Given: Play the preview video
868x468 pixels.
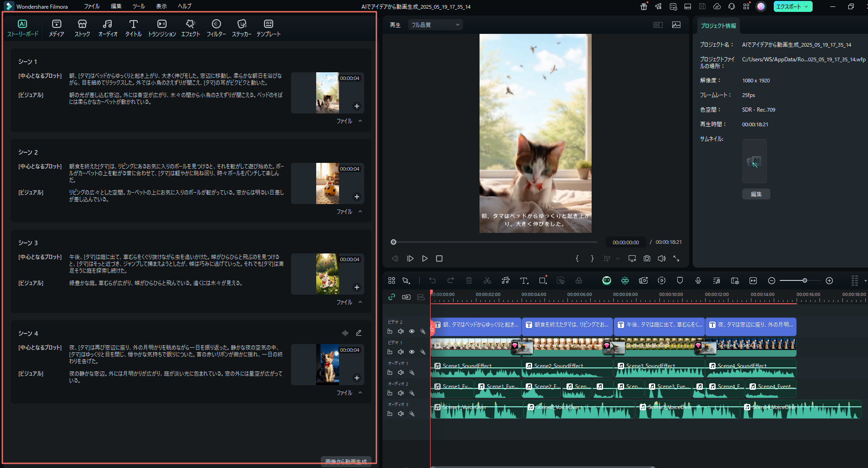Looking at the screenshot, I should tap(425, 258).
